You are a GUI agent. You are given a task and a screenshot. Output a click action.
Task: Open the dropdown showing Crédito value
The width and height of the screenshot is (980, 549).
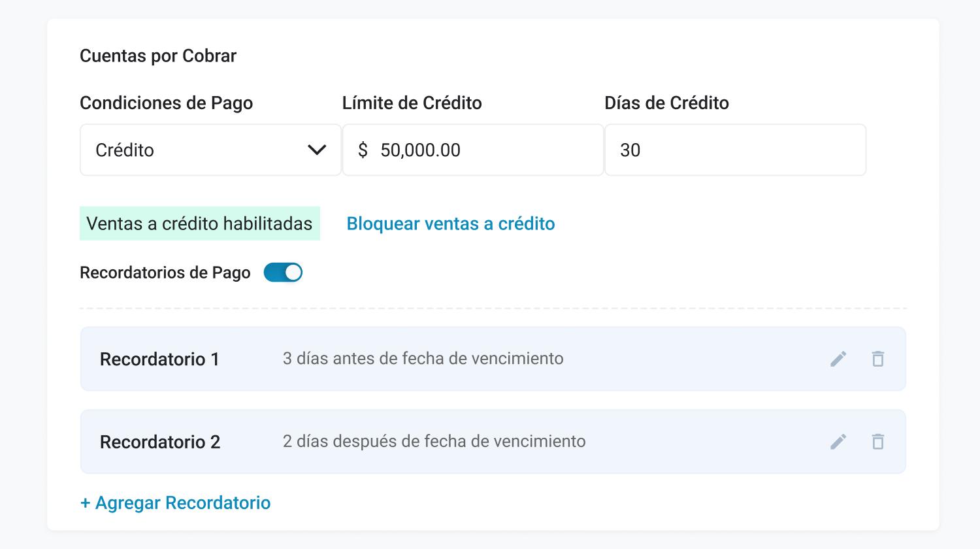[x=196, y=150]
